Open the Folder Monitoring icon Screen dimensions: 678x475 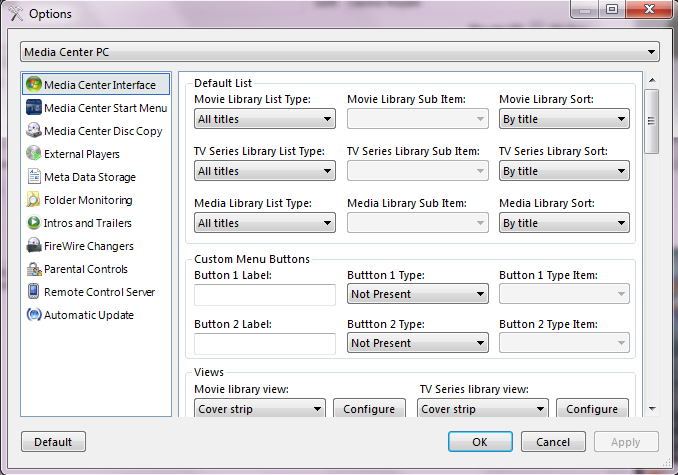pos(34,200)
